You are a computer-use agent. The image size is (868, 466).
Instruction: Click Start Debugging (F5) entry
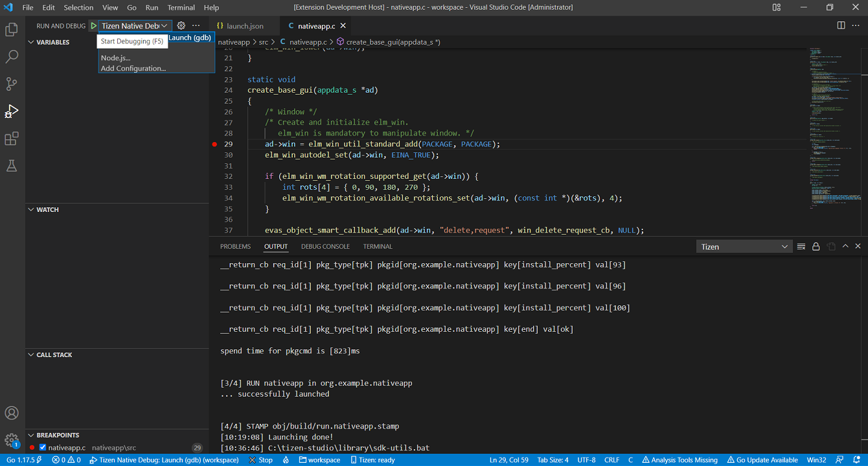tap(132, 40)
